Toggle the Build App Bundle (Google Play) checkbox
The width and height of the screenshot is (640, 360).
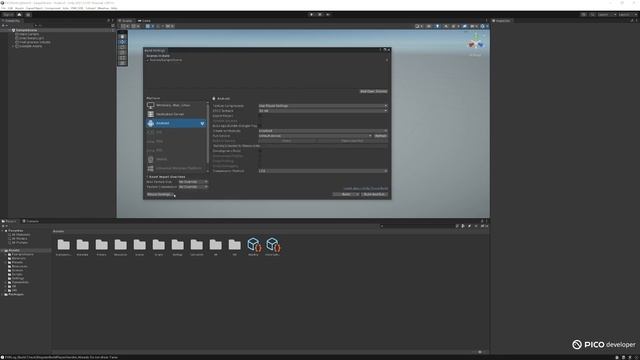(x=260, y=126)
